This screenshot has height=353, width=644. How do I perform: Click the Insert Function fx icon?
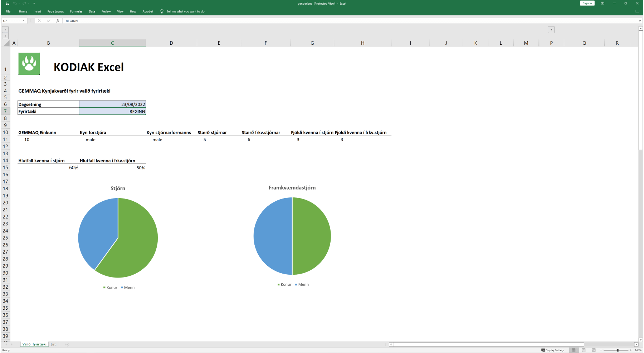point(57,21)
